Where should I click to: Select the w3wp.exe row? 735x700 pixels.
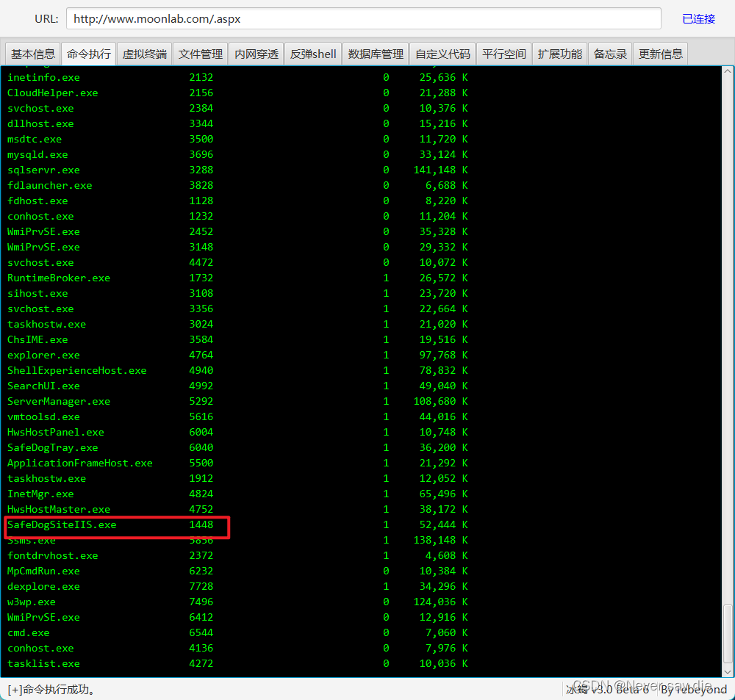[x=237, y=602]
